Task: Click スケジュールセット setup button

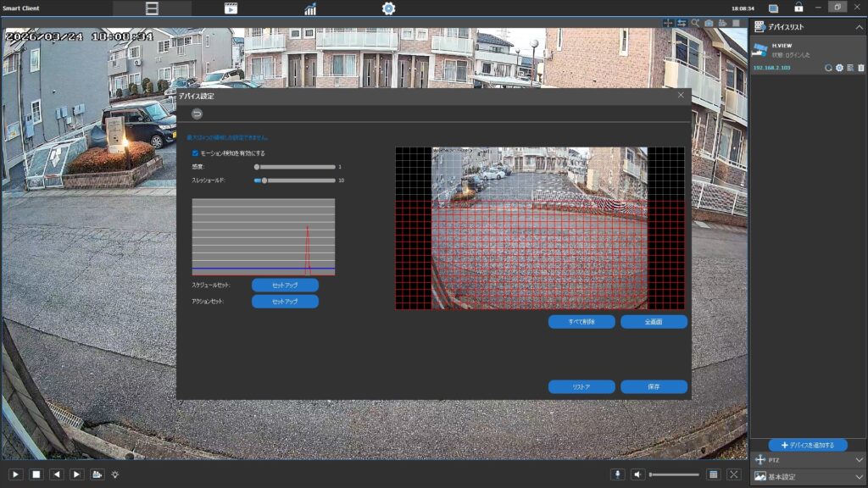Action: (x=285, y=286)
